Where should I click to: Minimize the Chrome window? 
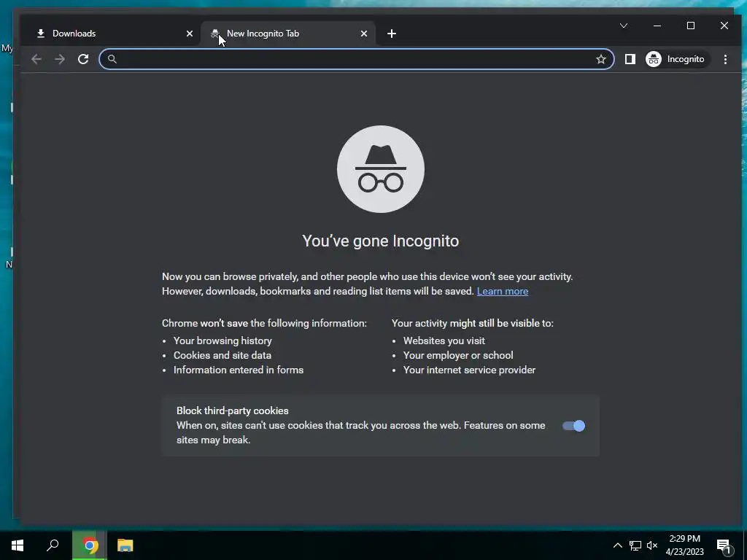coord(657,26)
